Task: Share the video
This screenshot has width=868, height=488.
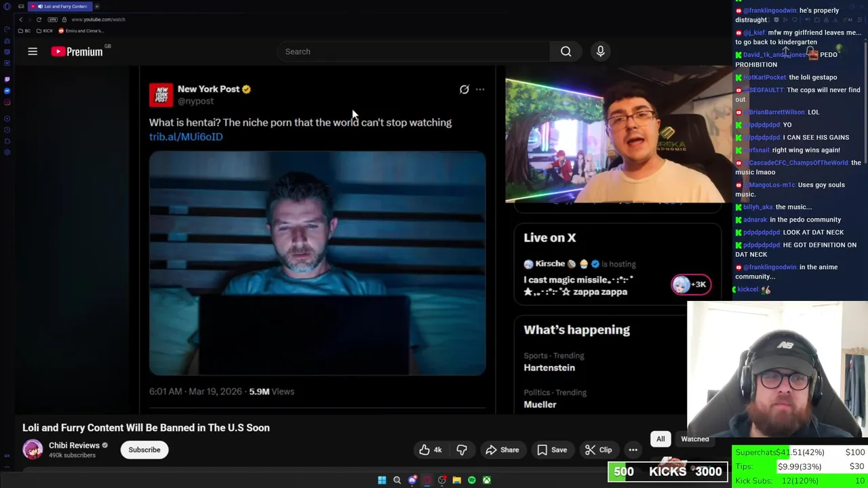Action: (x=502, y=450)
